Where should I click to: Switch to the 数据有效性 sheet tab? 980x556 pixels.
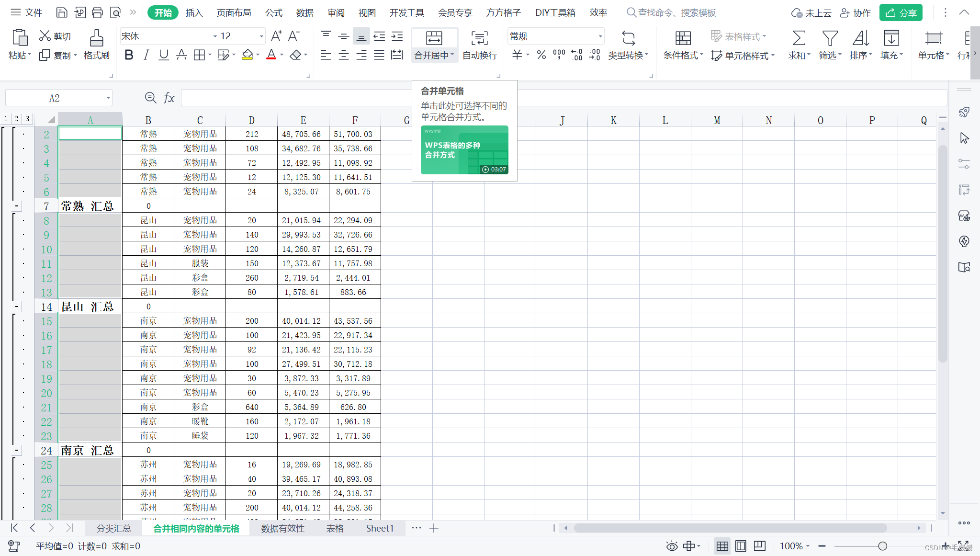tap(282, 528)
